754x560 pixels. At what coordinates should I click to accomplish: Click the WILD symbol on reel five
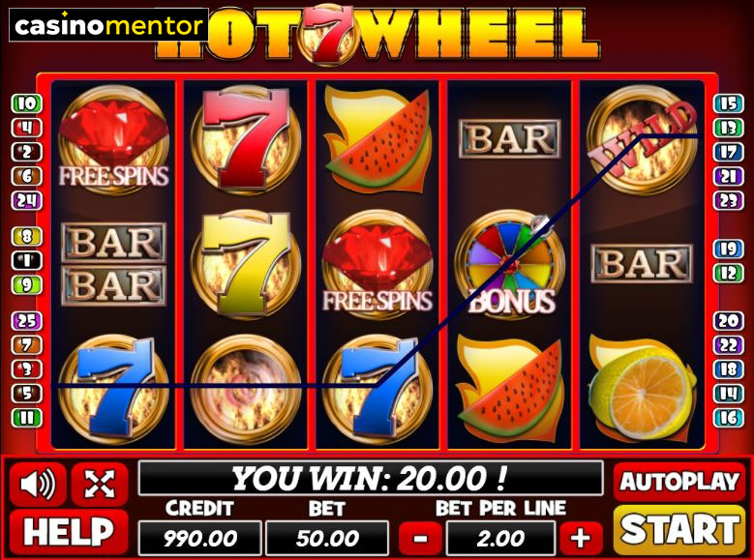click(643, 139)
